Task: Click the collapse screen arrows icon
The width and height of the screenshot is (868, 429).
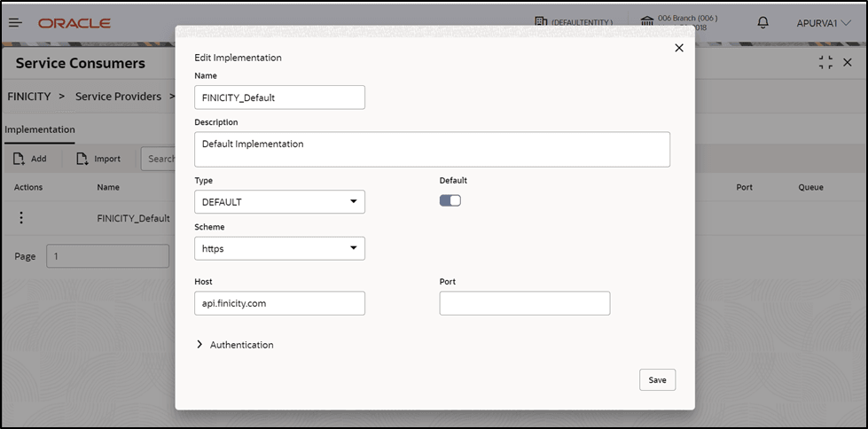Action: point(825,62)
